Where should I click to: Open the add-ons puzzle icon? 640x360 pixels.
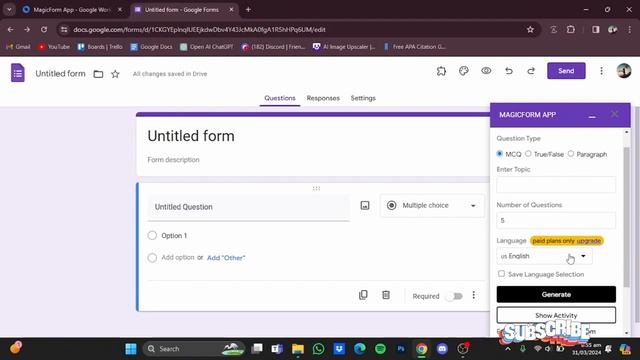(x=441, y=71)
